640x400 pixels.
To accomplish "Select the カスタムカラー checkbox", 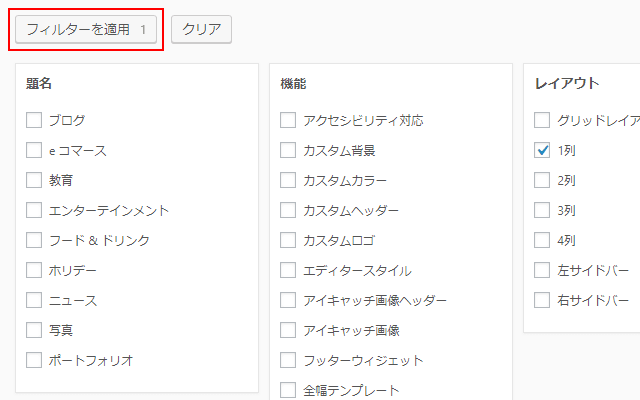I will click(288, 180).
